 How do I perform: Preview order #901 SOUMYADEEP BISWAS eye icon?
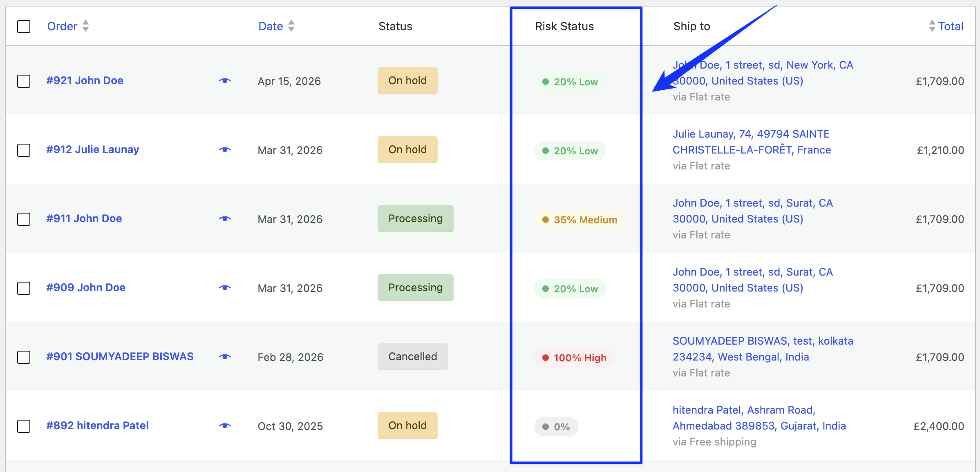(x=225, y=357)
